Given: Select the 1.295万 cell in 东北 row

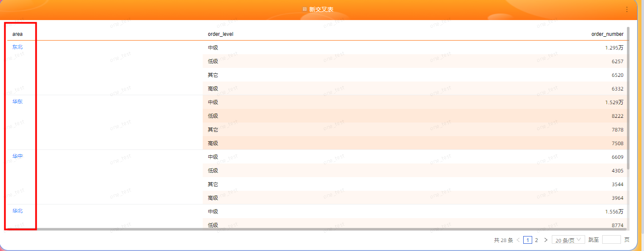Looking at the screenshot, I should tap(614, 48).
